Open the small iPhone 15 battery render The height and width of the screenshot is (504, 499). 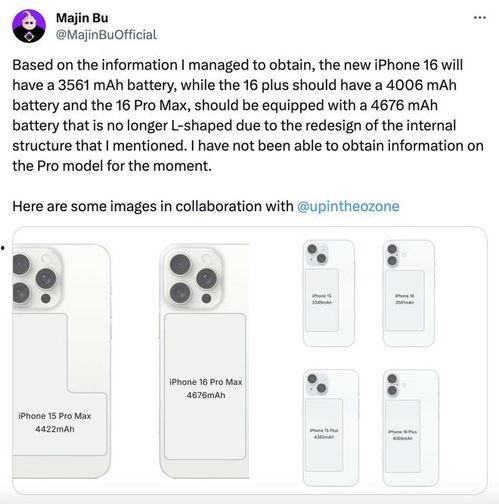click(x=329, y=293)
